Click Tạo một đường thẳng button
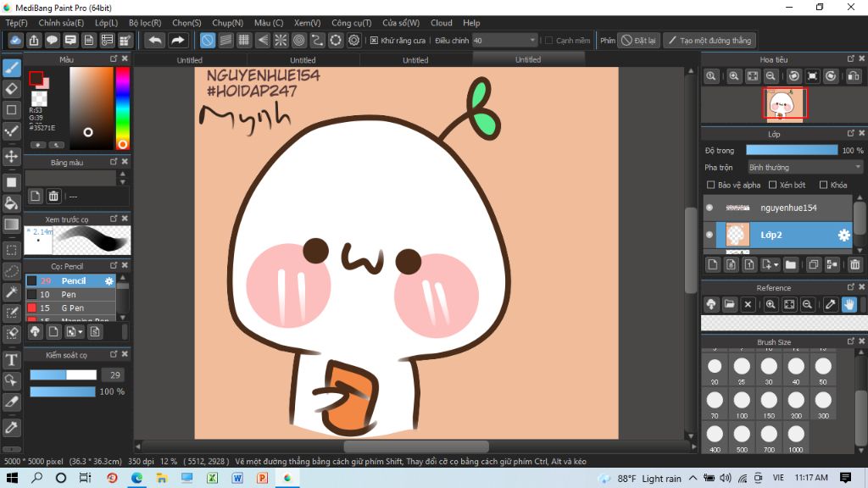The width and height of the screenshot is (868, 488). coord(709,41)
